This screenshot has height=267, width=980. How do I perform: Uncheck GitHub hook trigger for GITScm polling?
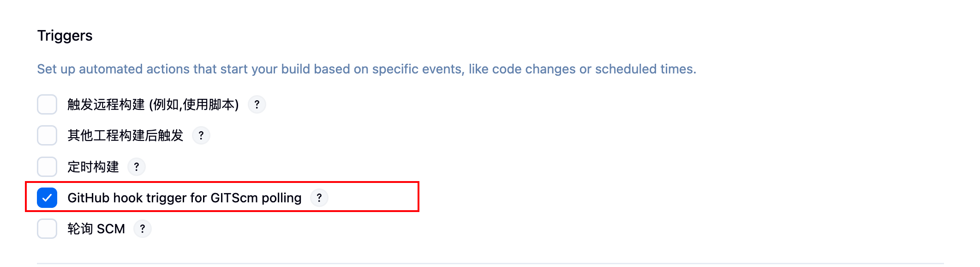(x=47, y=198)
